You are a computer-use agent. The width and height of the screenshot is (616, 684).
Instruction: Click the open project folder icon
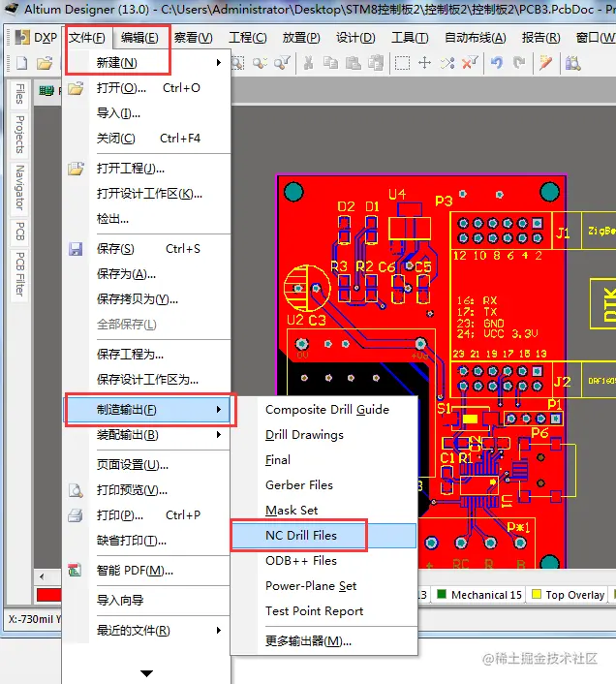click(76, 169)
